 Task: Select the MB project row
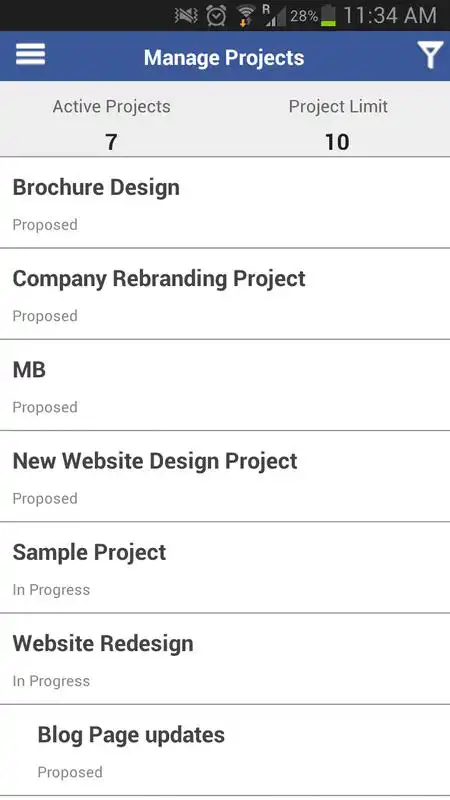tap(225, 385)
